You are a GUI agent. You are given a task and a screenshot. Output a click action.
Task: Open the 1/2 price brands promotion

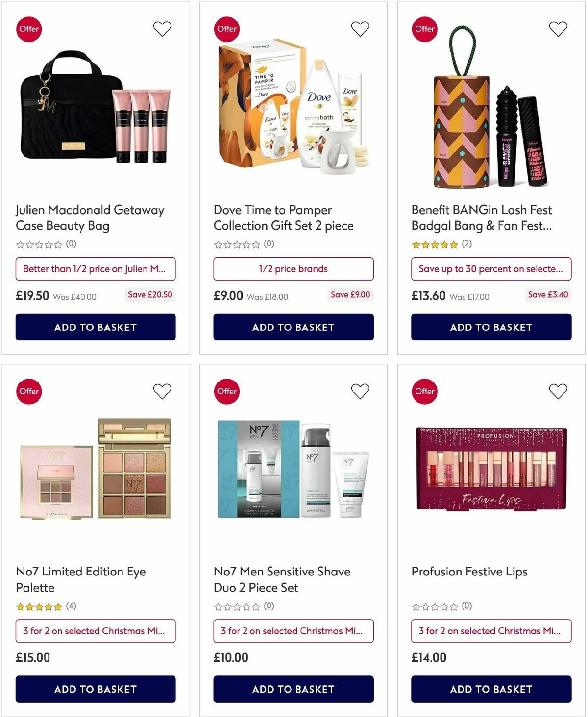click(293, 269)
